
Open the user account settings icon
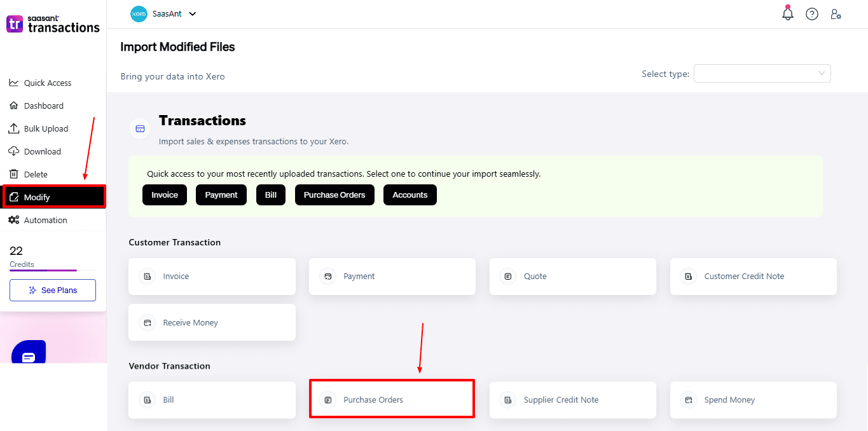pos(836,13)
